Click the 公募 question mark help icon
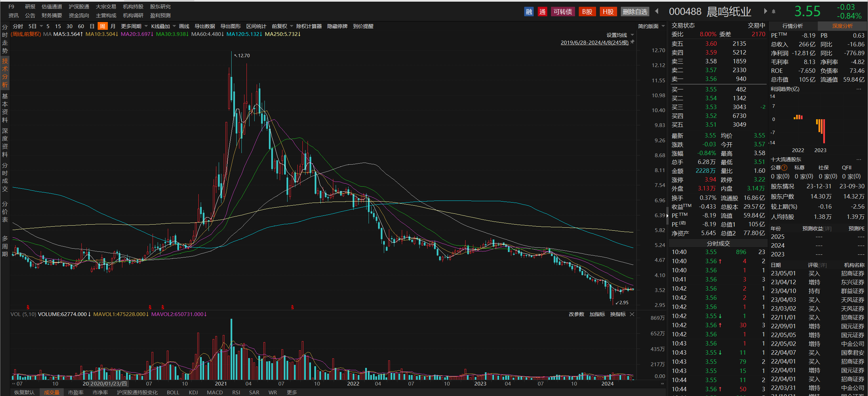This screenshot has width=868, height=396. tap(784, 168)
